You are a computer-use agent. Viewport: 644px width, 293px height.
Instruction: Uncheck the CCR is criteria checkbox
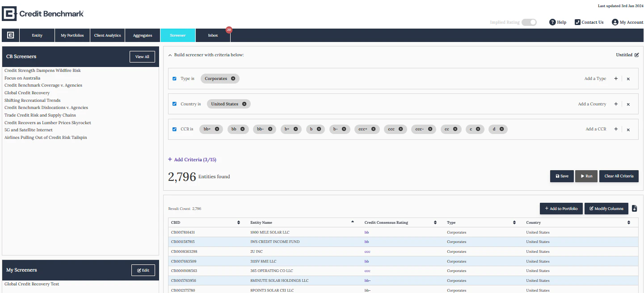[175, 129]
